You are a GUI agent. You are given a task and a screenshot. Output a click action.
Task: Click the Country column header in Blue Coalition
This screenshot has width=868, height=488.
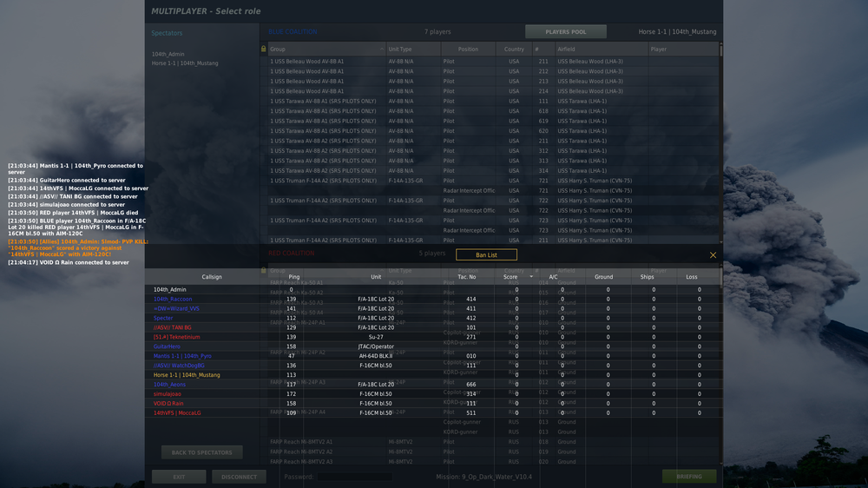pos(514,49)
